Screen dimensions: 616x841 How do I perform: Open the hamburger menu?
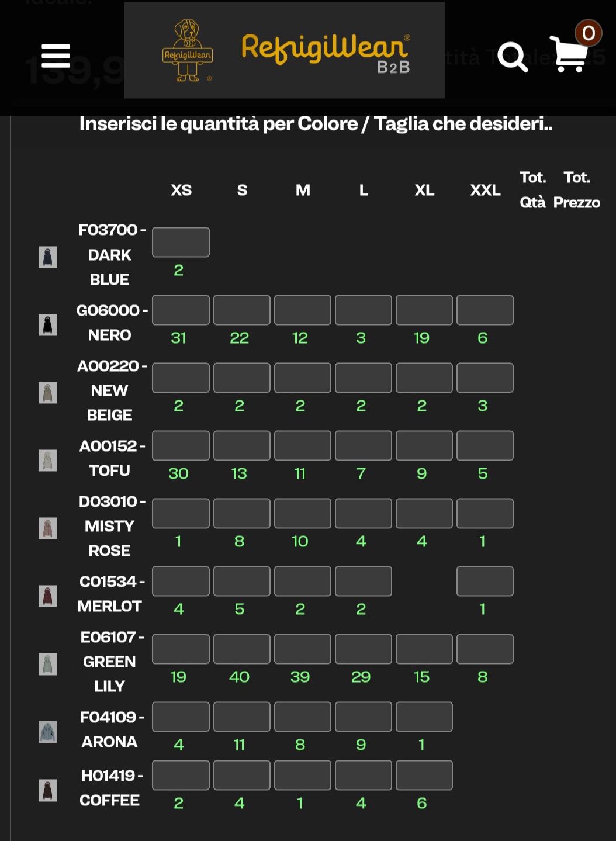[x=56, y=56]
